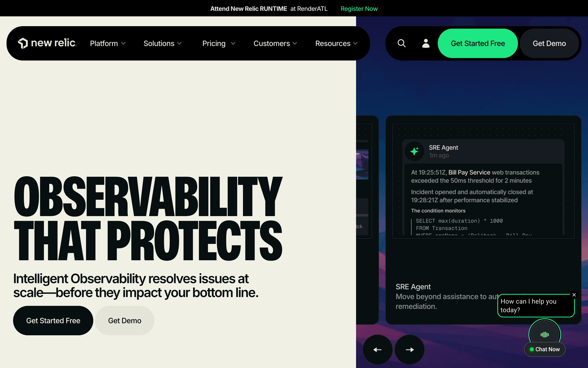
Task: Click the SRE Agent card title below screenshot
Action: coord(413,287)
